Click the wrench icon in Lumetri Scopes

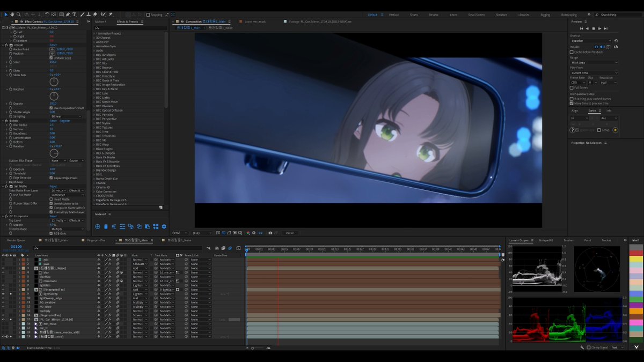tap(582, 347)
